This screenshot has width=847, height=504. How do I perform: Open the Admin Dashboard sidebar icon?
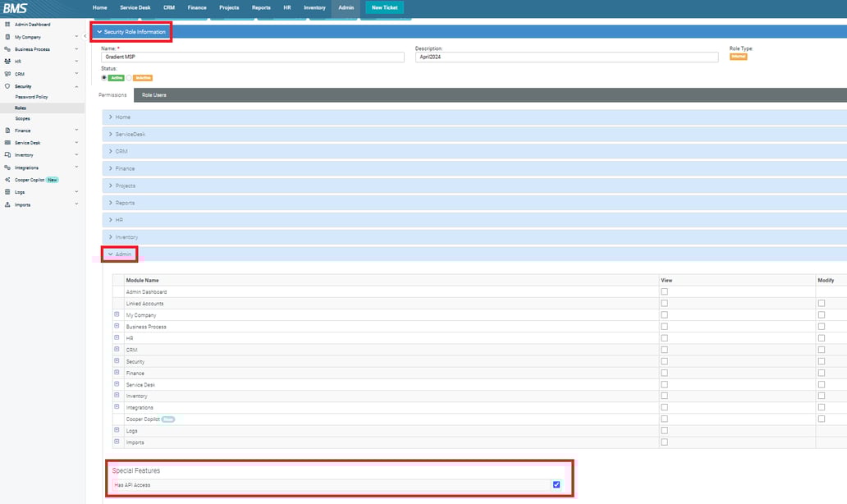(9, 24)
